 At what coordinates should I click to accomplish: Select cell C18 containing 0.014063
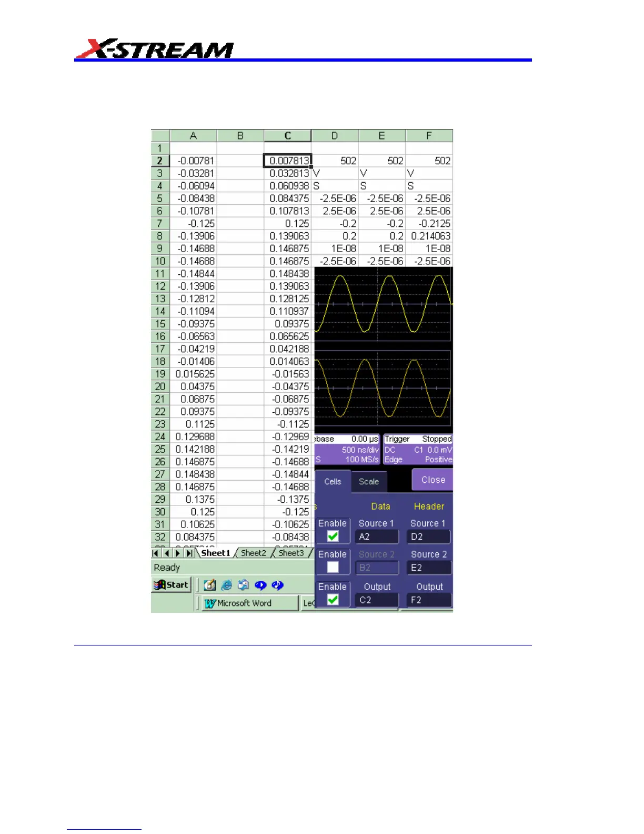coord(288,362)
